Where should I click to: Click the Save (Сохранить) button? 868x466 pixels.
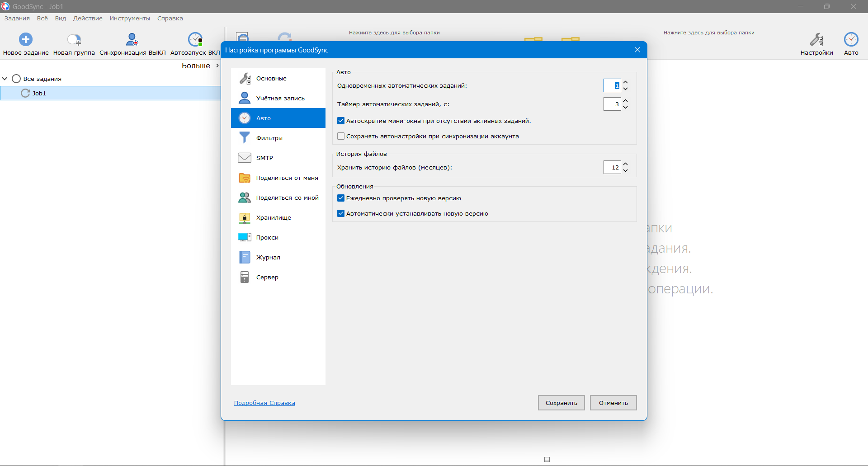pos(561,403)
